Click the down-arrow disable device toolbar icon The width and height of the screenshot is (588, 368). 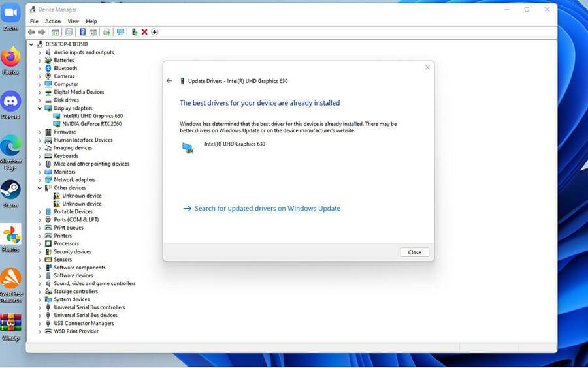155,32
